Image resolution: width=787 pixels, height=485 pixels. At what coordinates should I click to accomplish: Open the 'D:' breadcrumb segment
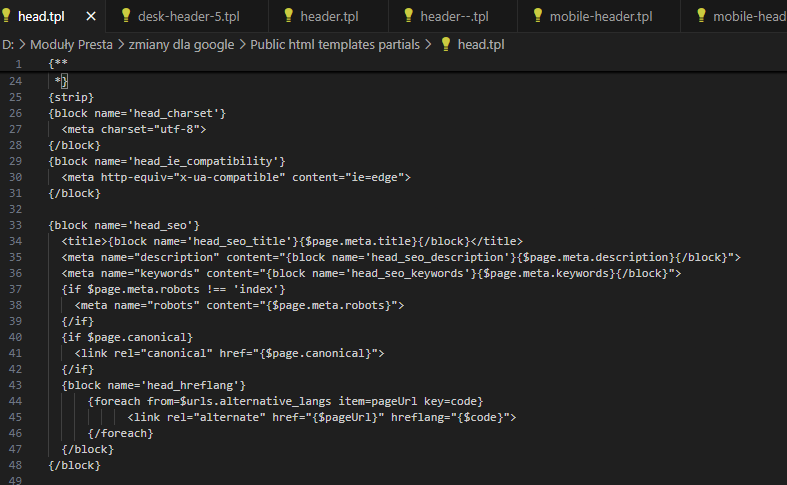tap(8, 45)
